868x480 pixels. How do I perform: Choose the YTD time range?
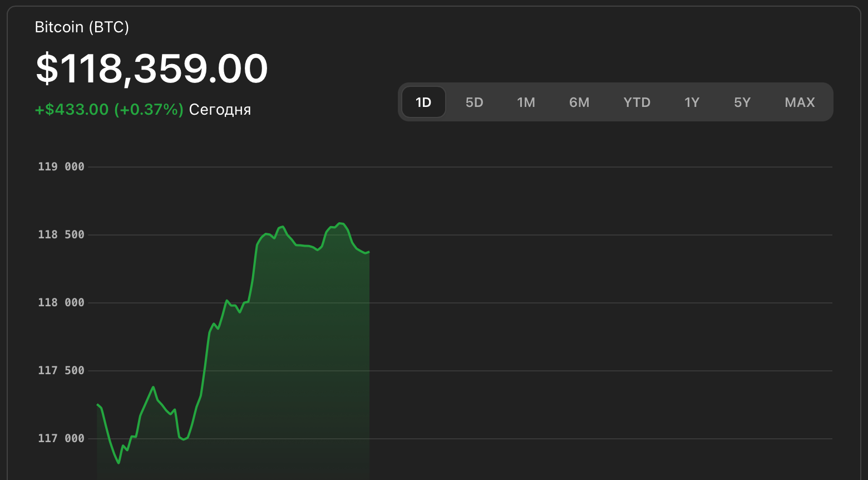[x=637, y=102]
